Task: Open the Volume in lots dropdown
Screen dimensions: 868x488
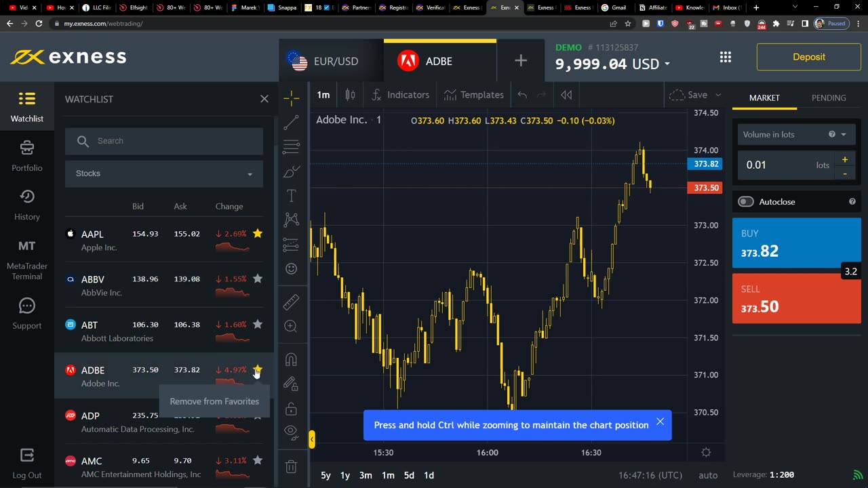Action: (x=796, y=134)
